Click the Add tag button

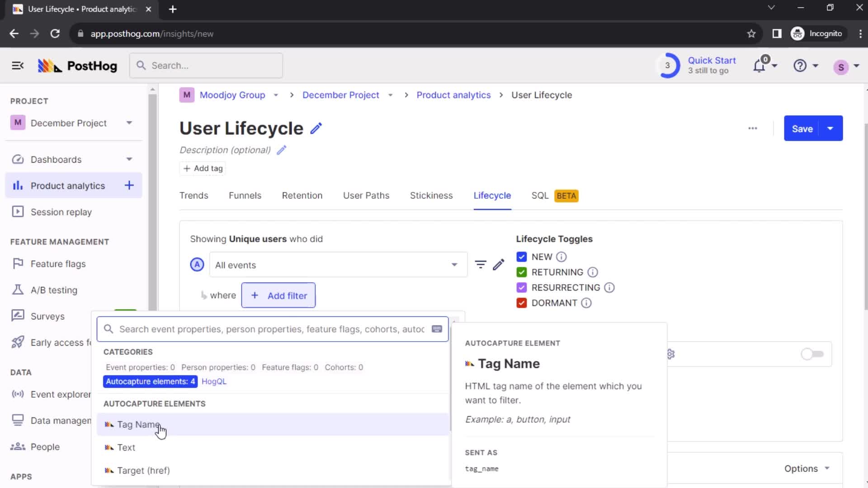tap(203, 168)
